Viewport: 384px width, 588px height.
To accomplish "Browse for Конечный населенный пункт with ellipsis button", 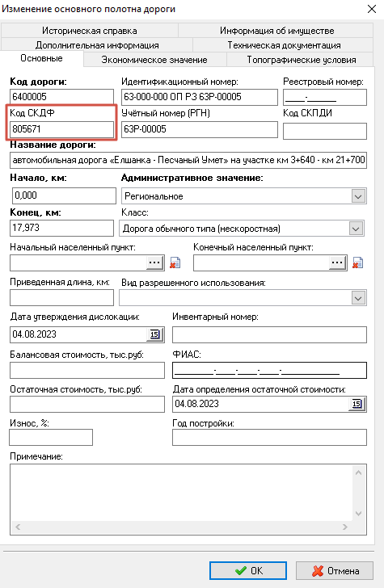I will pos(337,262).
